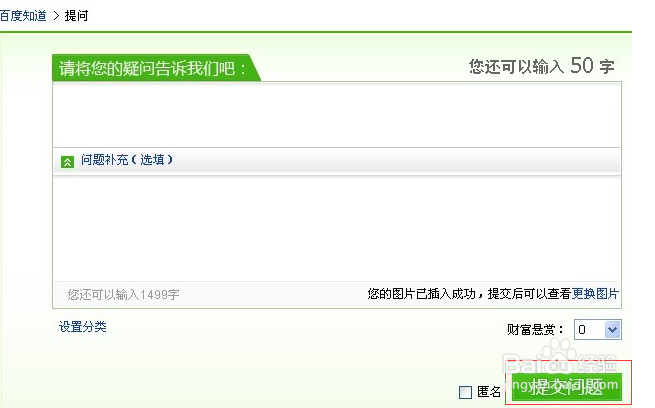The width and height of the screenshot is (655, 408).
Task: Click the 问题补充（选填）expander label
Action: click(x=127, y=160)
